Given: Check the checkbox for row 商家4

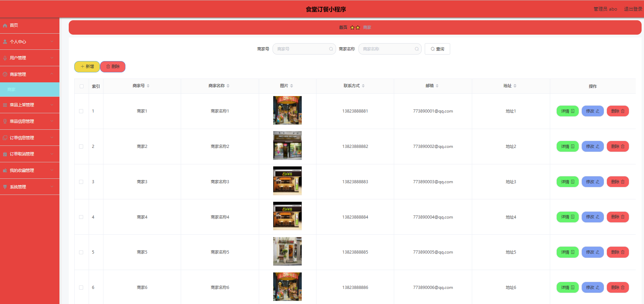Looking at the screenshot, I should [81, 217].
